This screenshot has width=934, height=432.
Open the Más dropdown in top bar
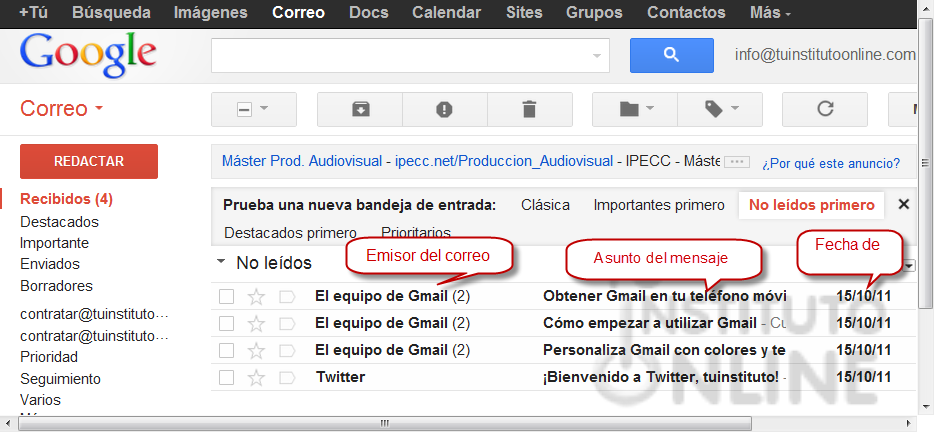pos(771,13)
